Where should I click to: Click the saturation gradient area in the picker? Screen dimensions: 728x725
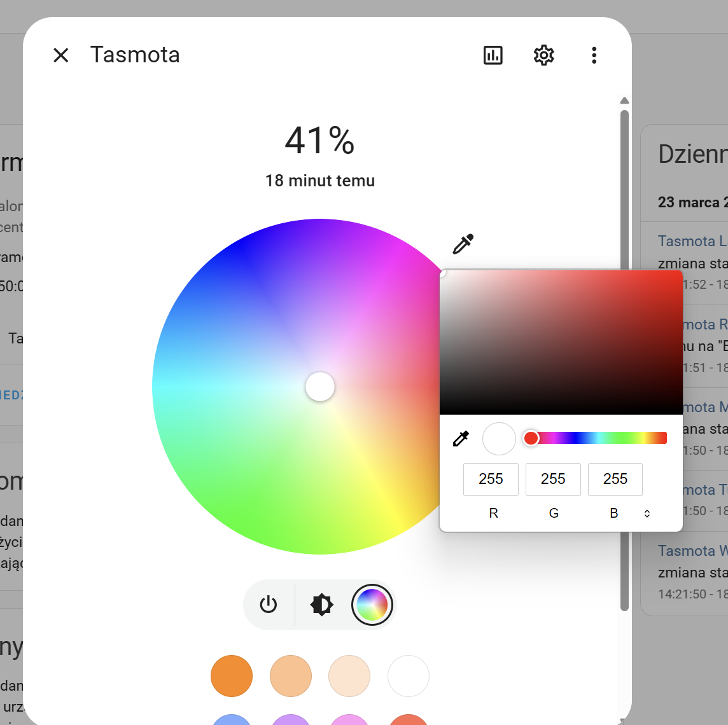tap(561, 342)
